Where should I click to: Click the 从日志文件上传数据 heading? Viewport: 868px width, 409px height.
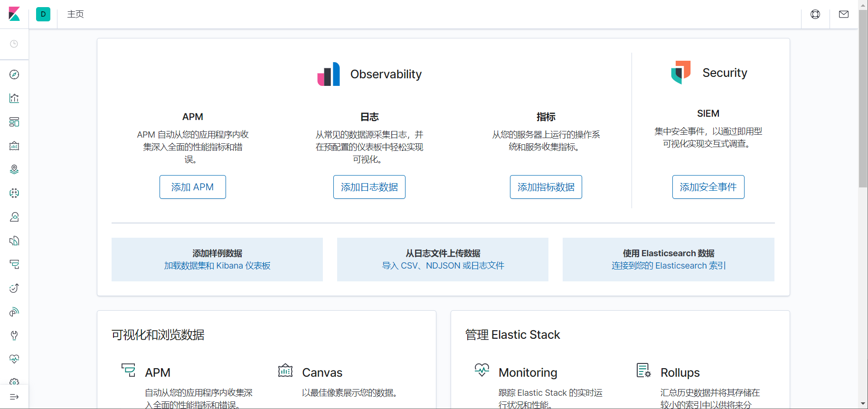[x=443, y=253]
